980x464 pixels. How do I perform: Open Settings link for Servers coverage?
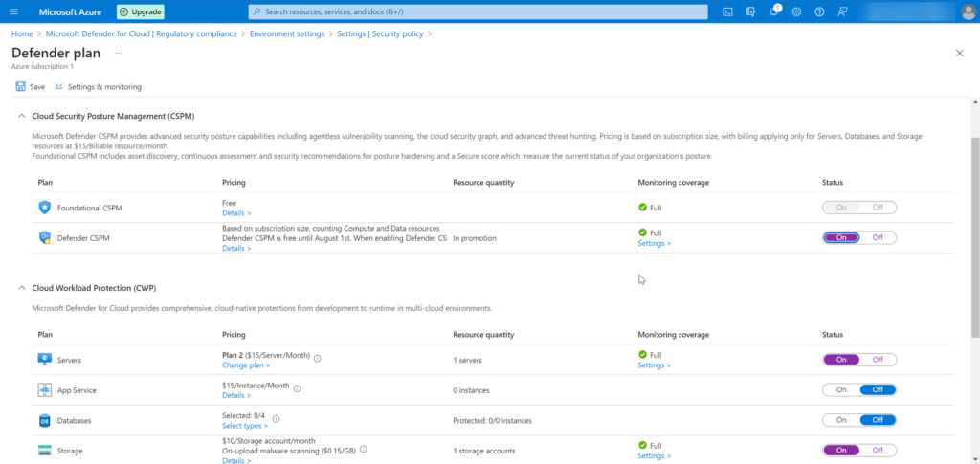655,365
